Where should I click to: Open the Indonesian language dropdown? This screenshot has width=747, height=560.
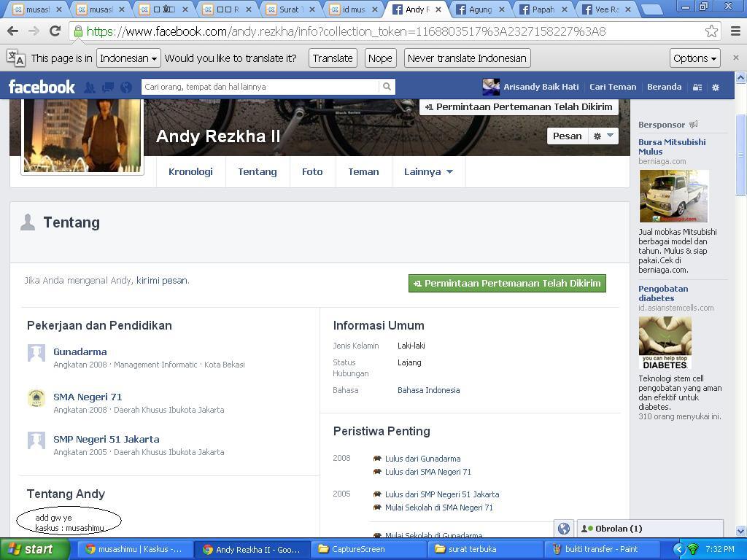[x=128, y=58]
